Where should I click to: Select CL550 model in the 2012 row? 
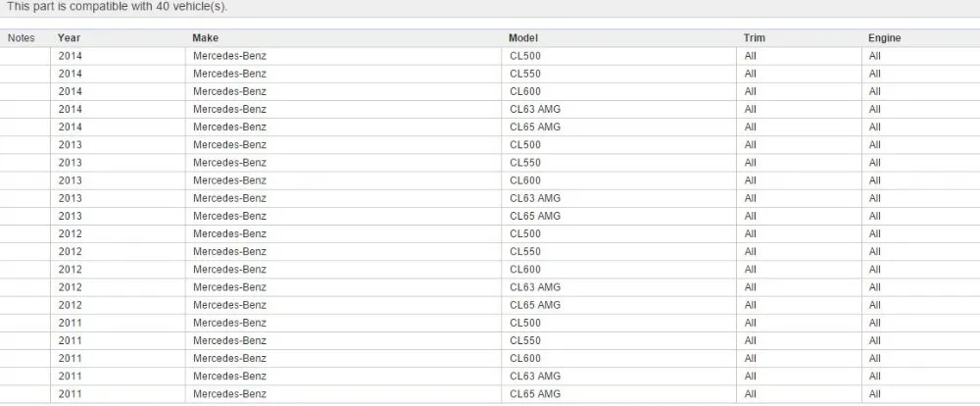pos(525,252)
